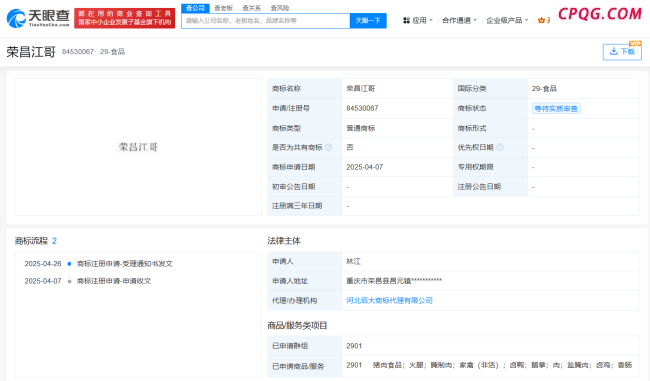This screenshot has height=381, width=650.
Task: Click the 法律主体 section heading
Action: 284,241
